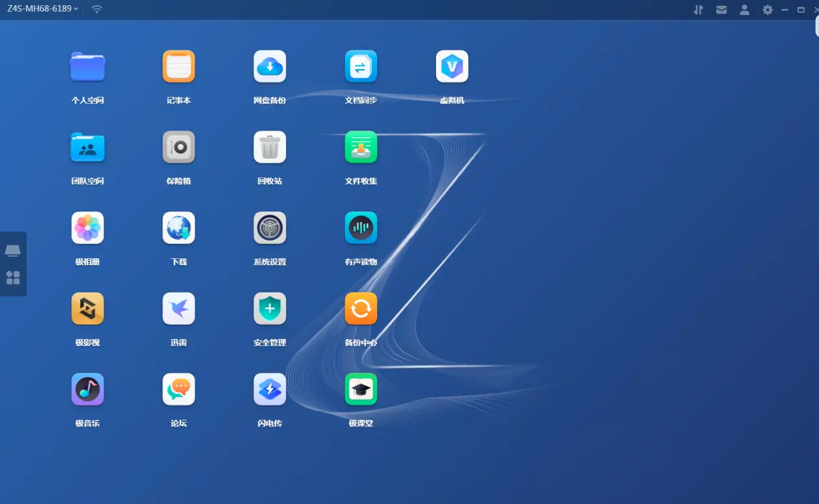Open the 安全管理 security management app
Screen dimensions: 819x504
(x=270, y=309)
